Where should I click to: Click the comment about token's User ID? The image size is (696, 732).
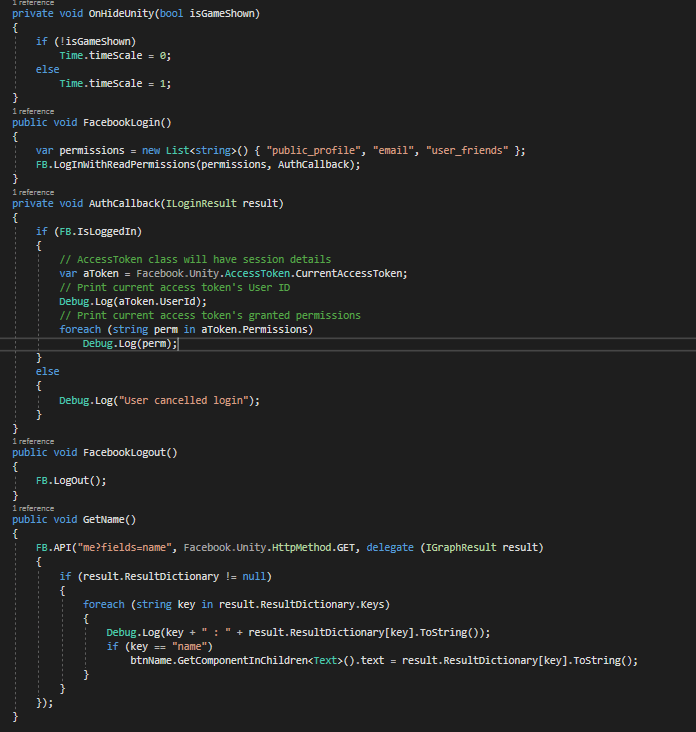[x=175, y=288]
